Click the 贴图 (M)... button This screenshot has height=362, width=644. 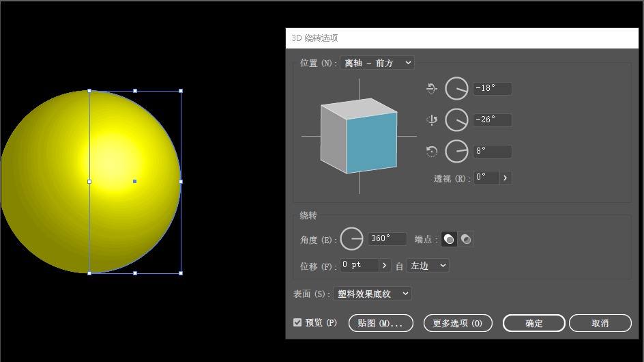381,323
